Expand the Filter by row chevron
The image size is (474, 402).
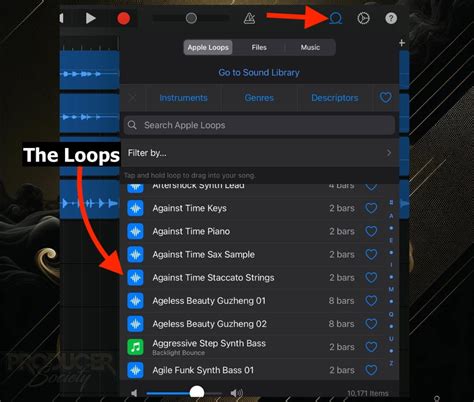pos(389,153)
